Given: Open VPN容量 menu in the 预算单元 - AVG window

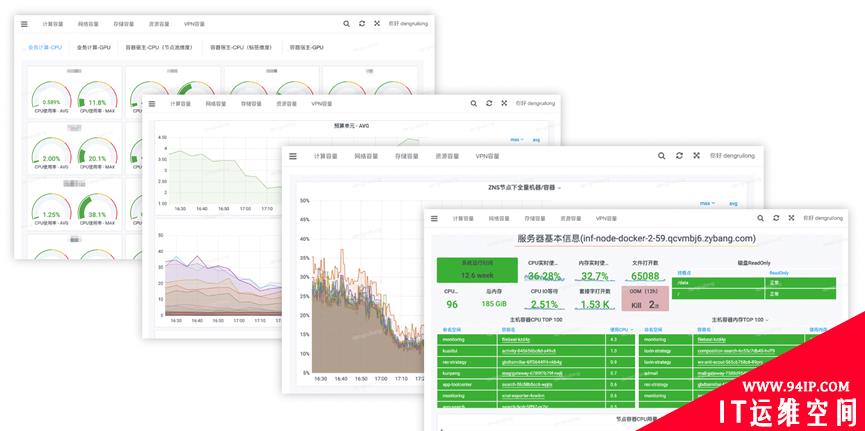Looking at the screenshot, I should pyautogui.click(x=322, y=104).
